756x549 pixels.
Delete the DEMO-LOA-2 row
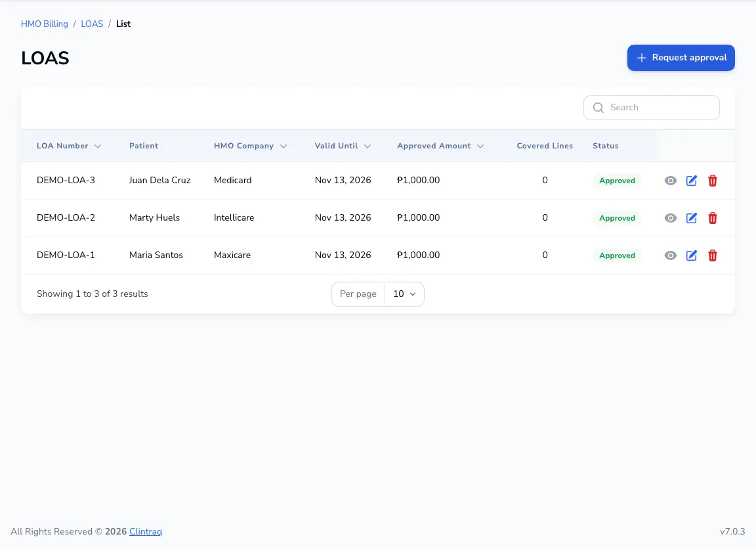tap(712, 218)
